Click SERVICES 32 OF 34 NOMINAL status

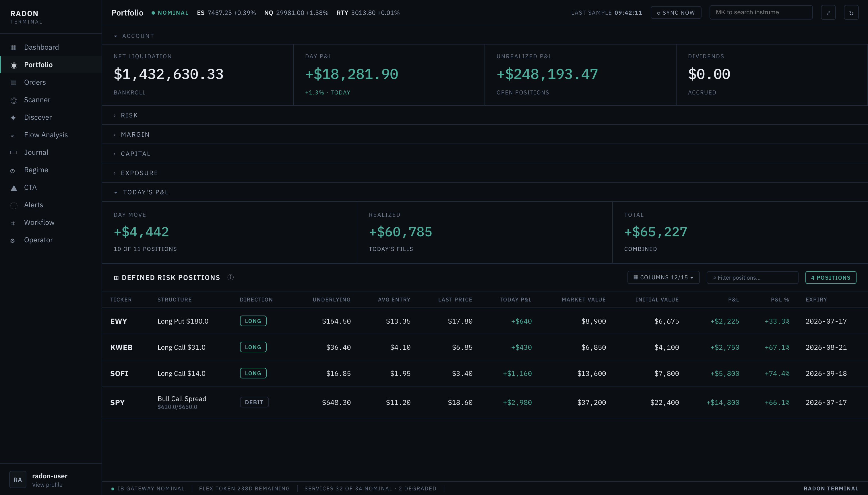[x=371, y=489]
